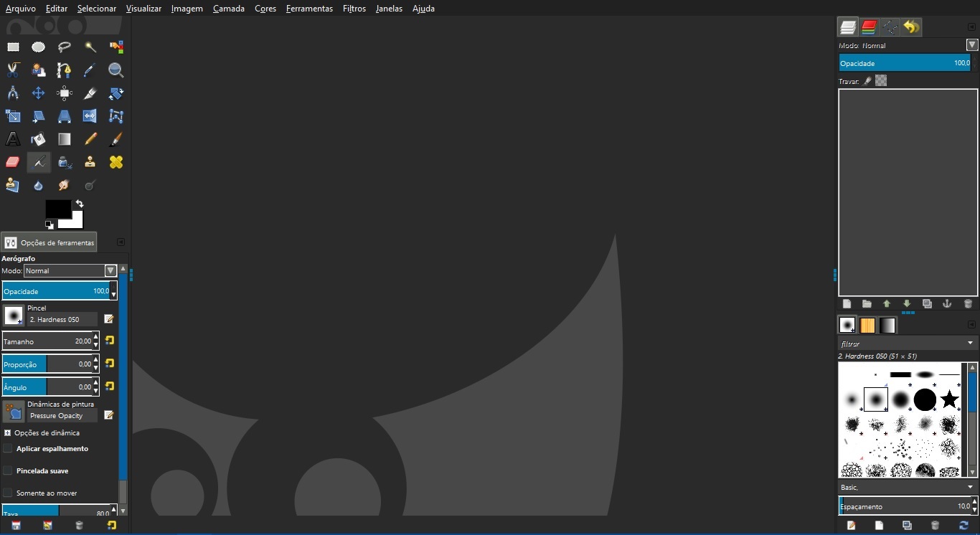Image resolution: width=980 pixels, height=535 pixels.
Task: Create a new layer in Layers panel
Action: 847,303
